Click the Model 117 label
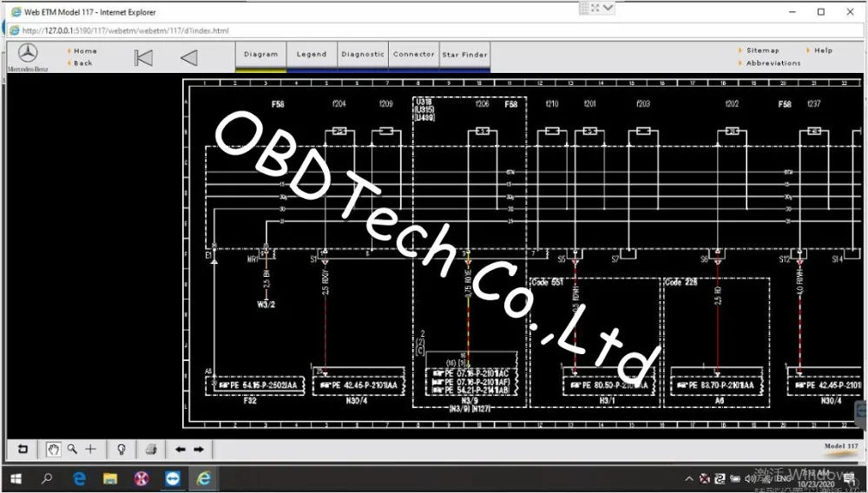This screenshot has width=868, height=493. coord(842,446)
